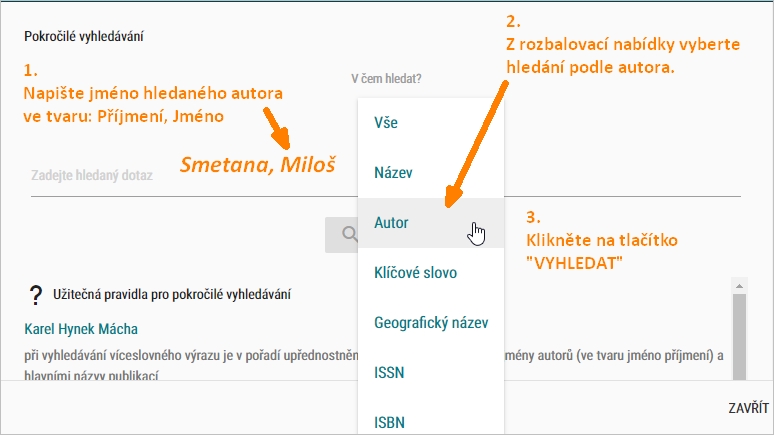Close the dialog with ZAVŘÍT
This screenshot has height=435, width=774.
pyautogui.click(x=748, y=408)
